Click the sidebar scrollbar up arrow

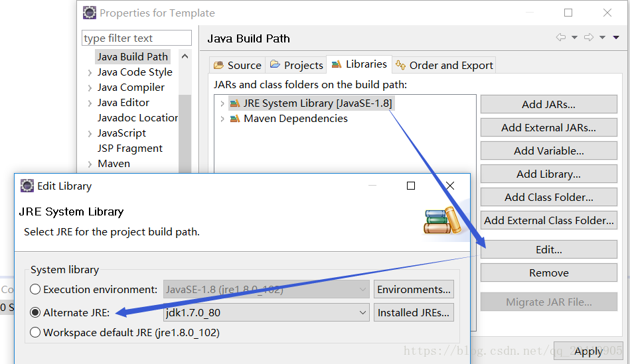click(185, 56)
